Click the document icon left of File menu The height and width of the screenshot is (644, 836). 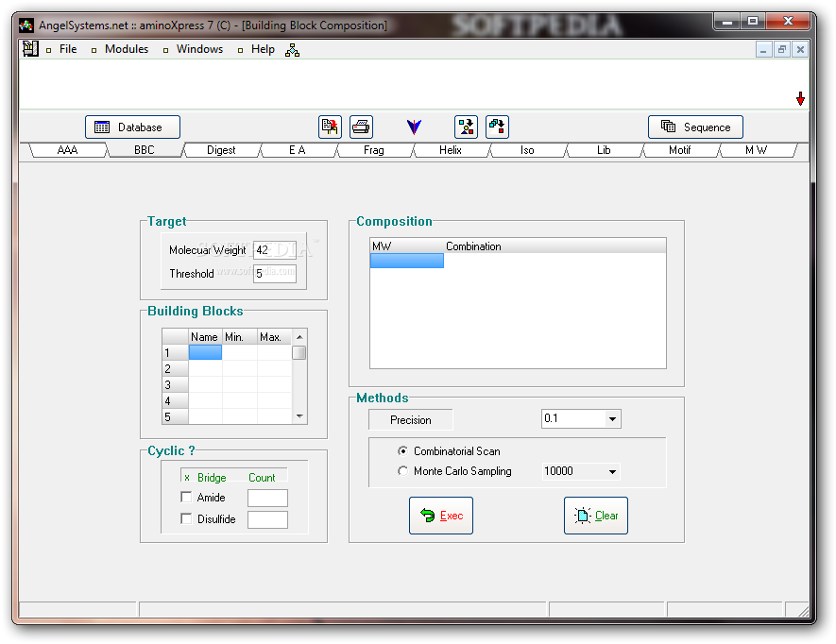pyautogui.click(x=30, y=49)
